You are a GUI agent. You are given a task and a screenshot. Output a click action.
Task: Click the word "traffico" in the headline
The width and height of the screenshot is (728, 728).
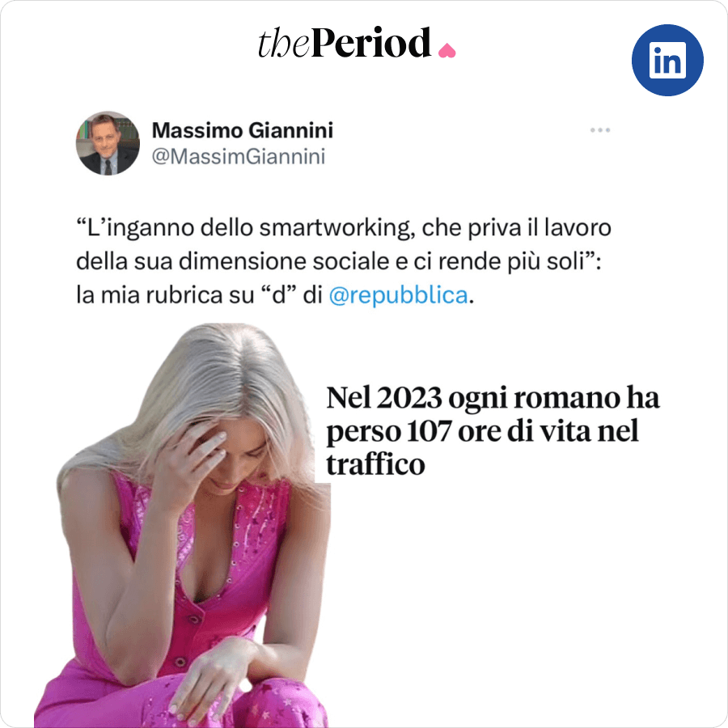(x=375, y=464)
